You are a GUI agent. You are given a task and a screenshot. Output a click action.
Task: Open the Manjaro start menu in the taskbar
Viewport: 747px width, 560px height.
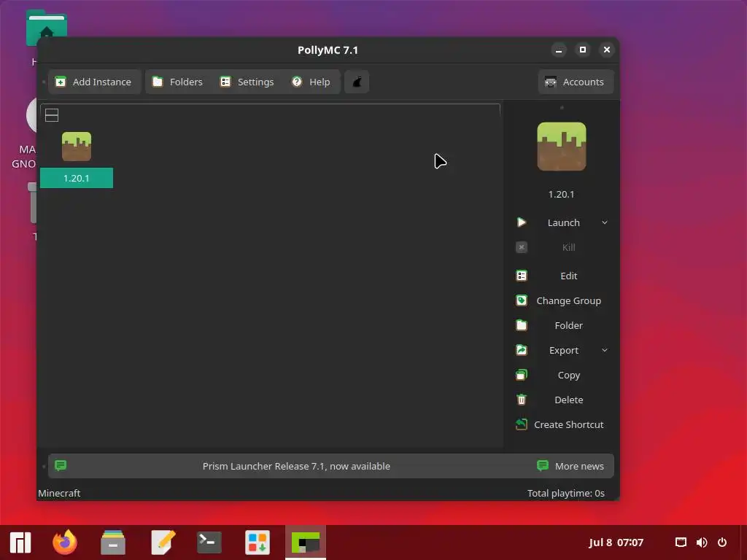(x=20, y=542)
